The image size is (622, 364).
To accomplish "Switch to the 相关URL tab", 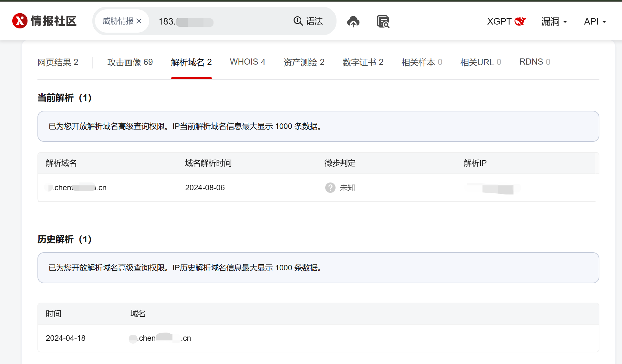I will pyautogui.click(x=481, y=62).
